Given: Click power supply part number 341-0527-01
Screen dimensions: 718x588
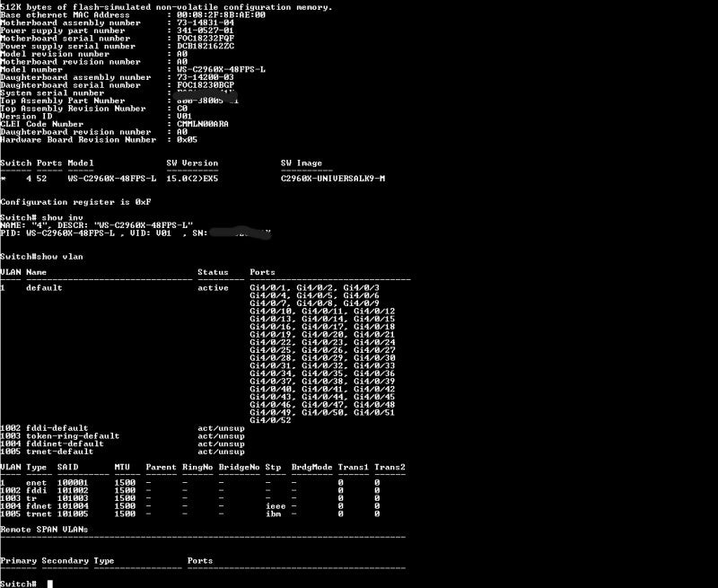Looking at the screenshot, I should click(206, 31).
